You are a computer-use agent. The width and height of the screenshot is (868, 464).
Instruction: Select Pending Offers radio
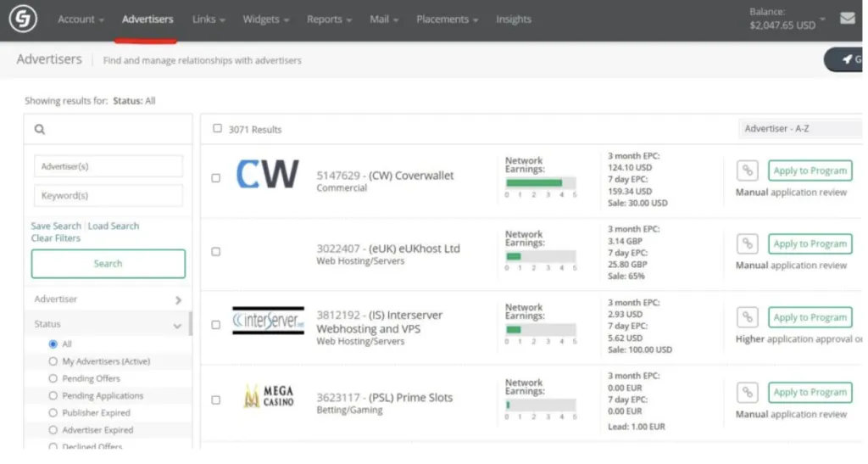(53, 378)
